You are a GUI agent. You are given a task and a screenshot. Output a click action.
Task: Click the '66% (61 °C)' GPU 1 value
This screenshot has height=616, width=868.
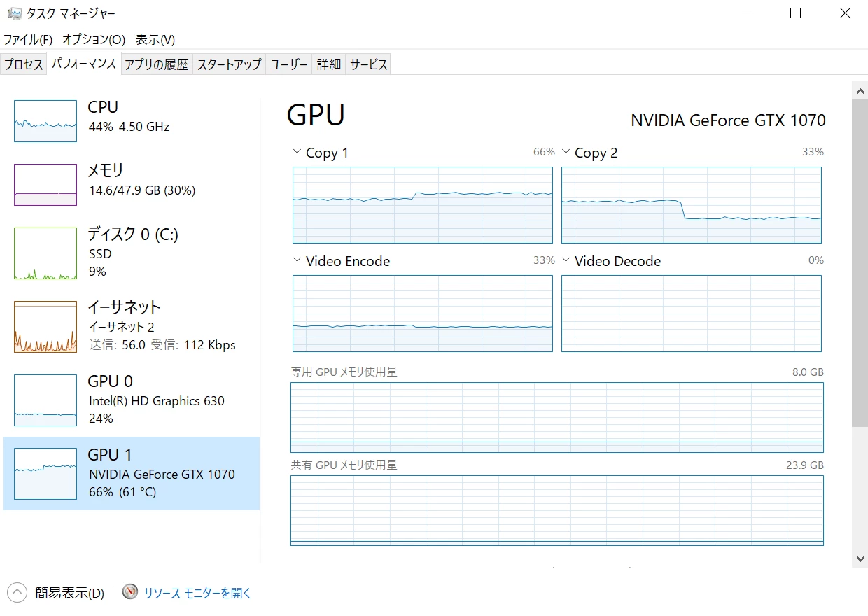point(122,492)
